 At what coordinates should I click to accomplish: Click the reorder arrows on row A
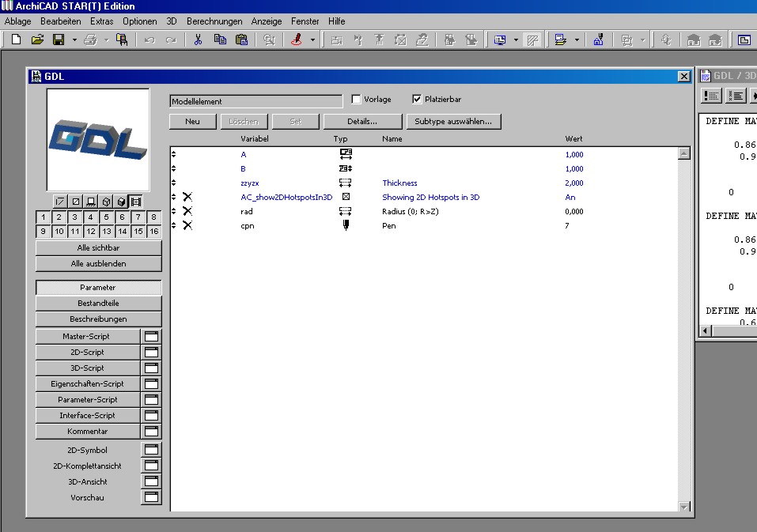pos(174,154)
